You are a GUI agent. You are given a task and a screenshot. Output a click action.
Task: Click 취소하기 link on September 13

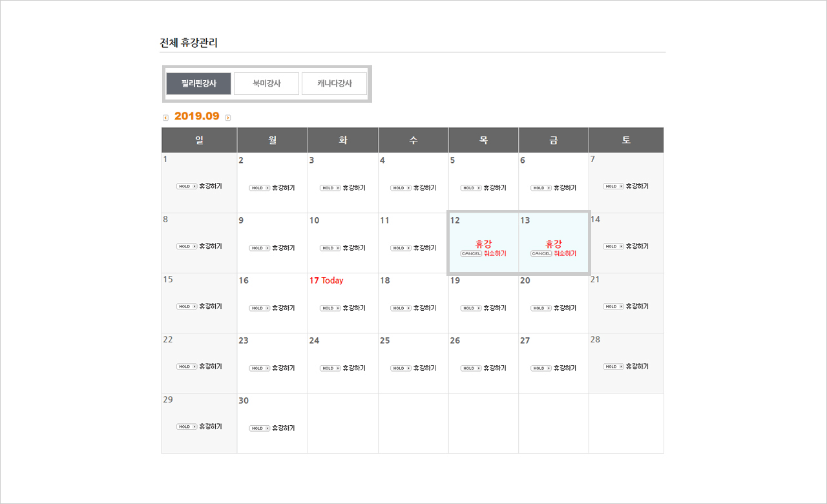click(565, 254)
